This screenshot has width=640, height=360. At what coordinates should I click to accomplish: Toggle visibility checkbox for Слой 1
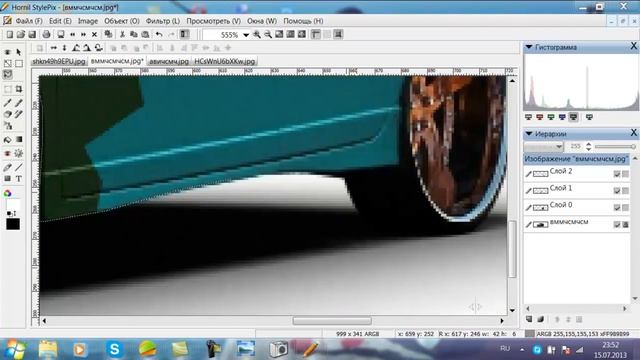pos(617,191)
